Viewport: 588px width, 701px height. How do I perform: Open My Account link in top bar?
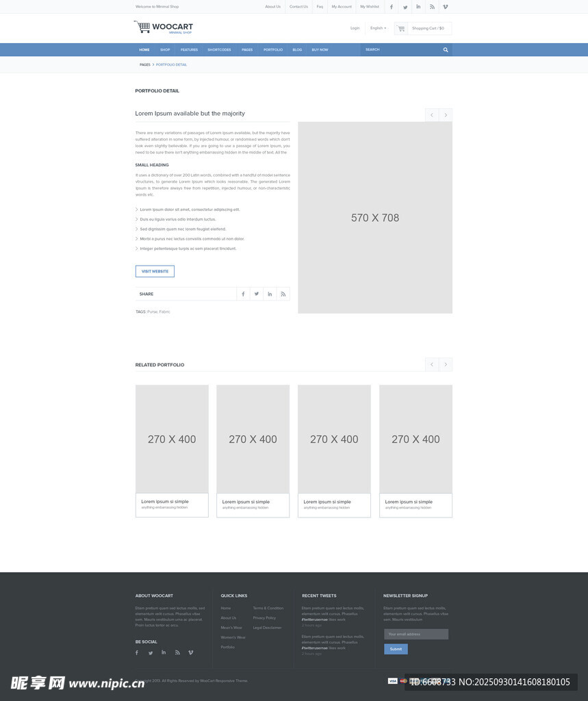342,7
